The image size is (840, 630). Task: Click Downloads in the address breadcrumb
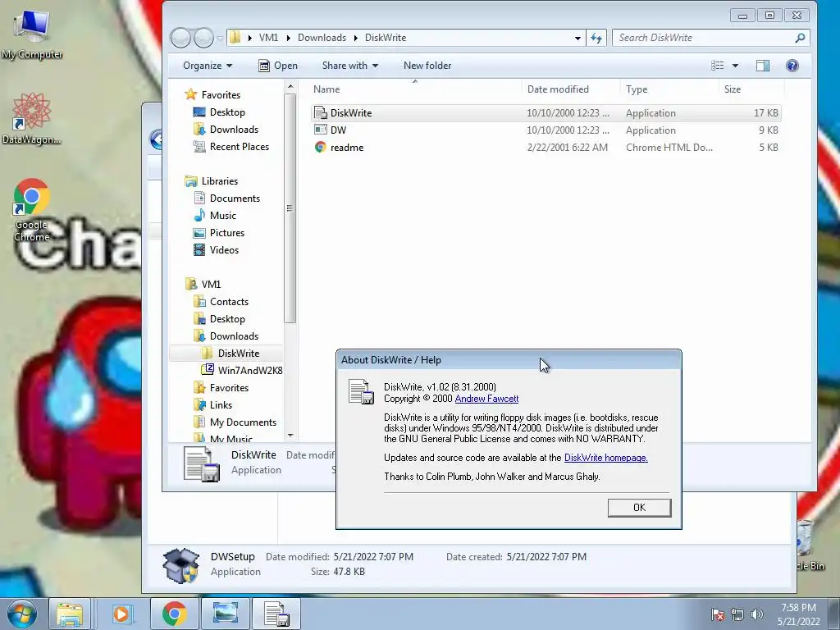[x=322, y=38]
